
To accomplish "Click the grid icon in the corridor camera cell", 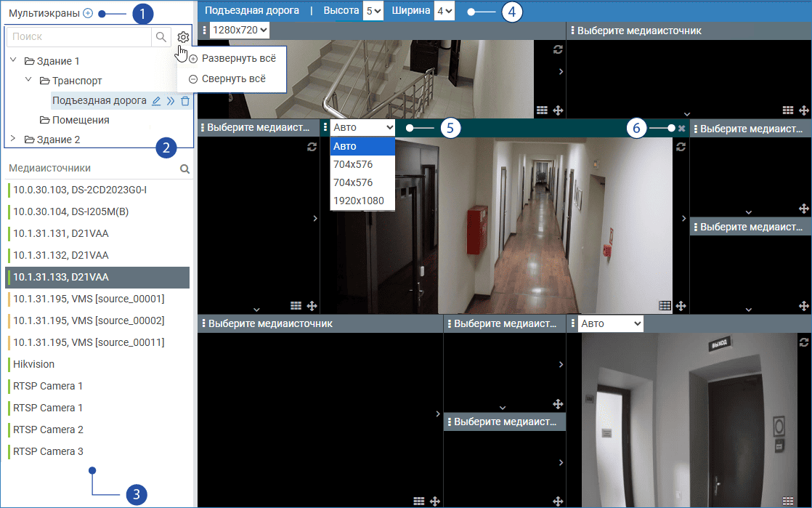I will pos(665,306).
